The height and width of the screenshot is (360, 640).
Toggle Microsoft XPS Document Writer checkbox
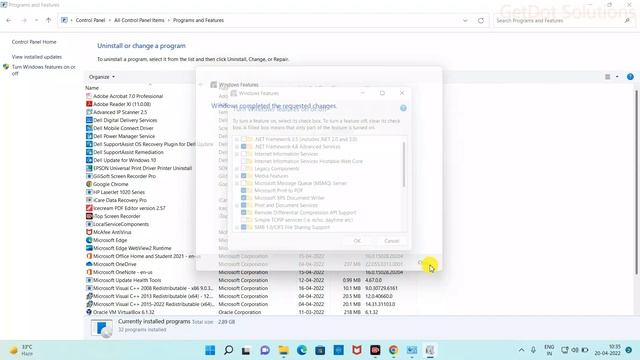pyautogui.click(x=244, y=198)
